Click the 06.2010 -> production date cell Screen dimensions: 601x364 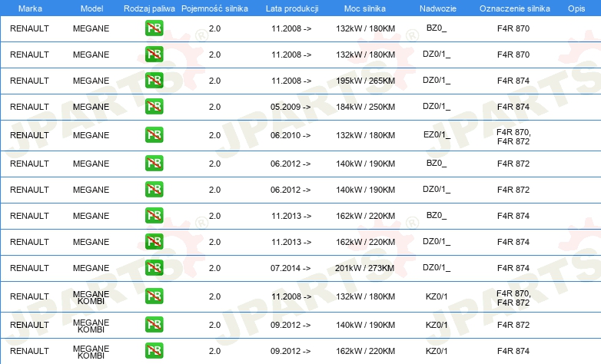(x=291, y=135)
